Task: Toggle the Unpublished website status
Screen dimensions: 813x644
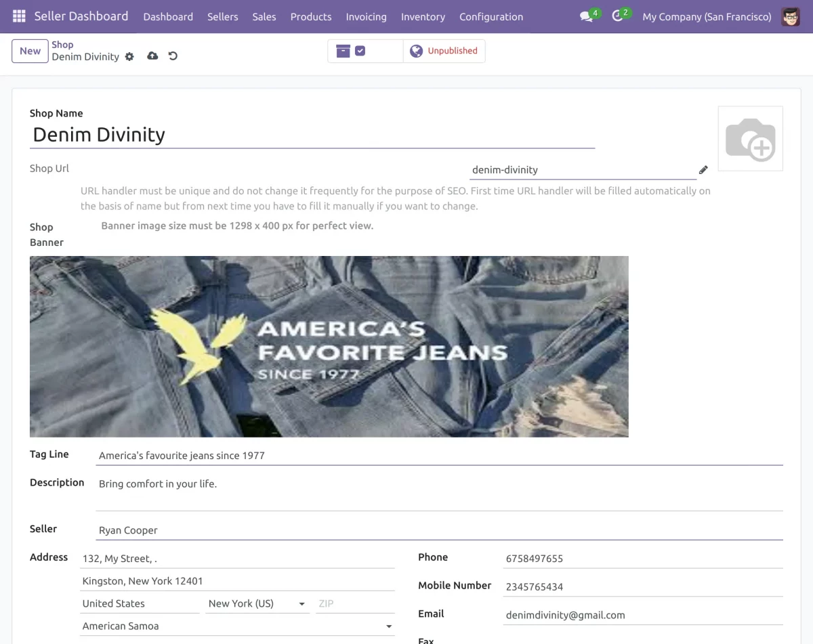Action: (x=444, y=51)
